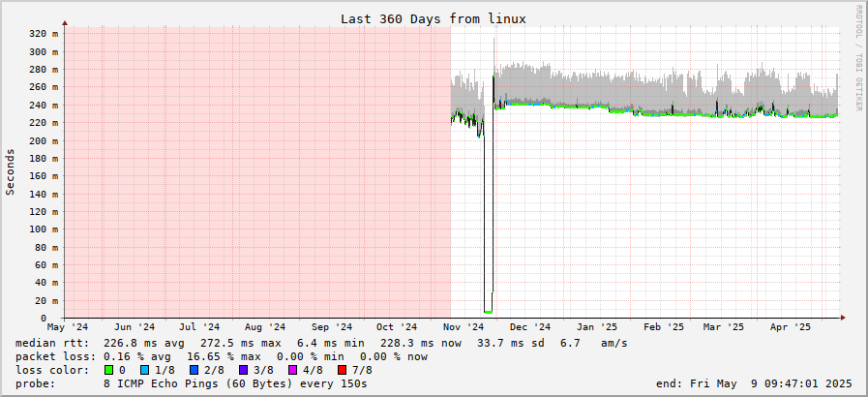This screenshot has height=397, width=868.
Task: Click the '6.4 ms min' rtt value
Action: point(330,344)
